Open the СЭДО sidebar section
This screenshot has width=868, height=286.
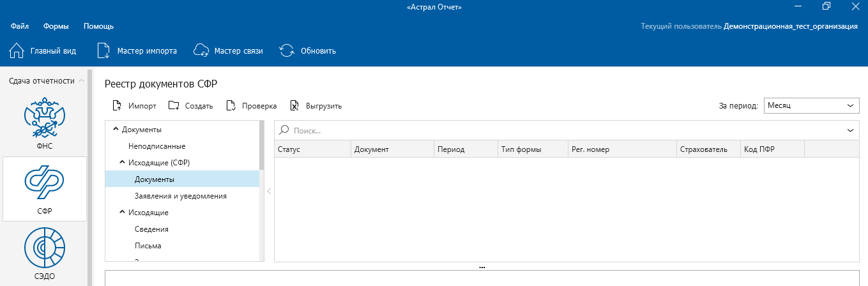click(x=45, y=252)
